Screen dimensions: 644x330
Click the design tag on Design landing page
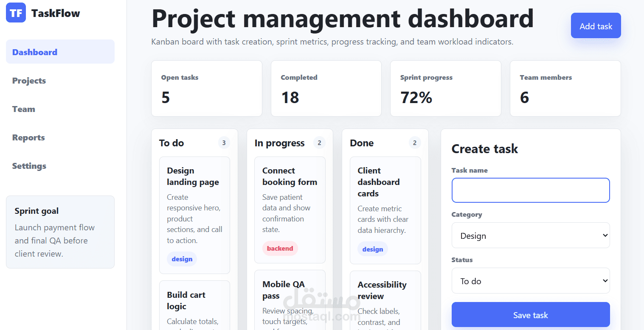[182, 259]
